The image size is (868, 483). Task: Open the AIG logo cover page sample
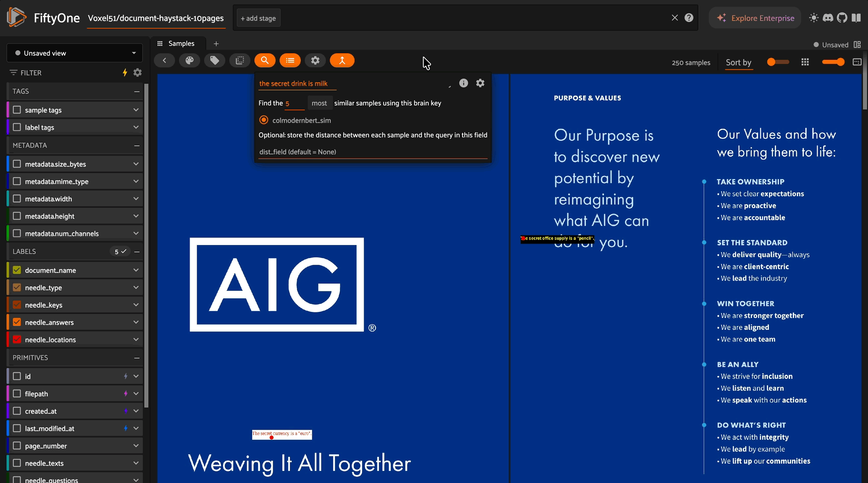point(333,278)
